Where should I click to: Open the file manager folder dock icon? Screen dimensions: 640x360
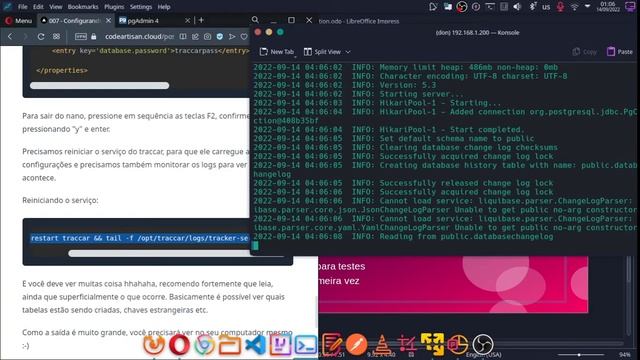coord(230,346)
